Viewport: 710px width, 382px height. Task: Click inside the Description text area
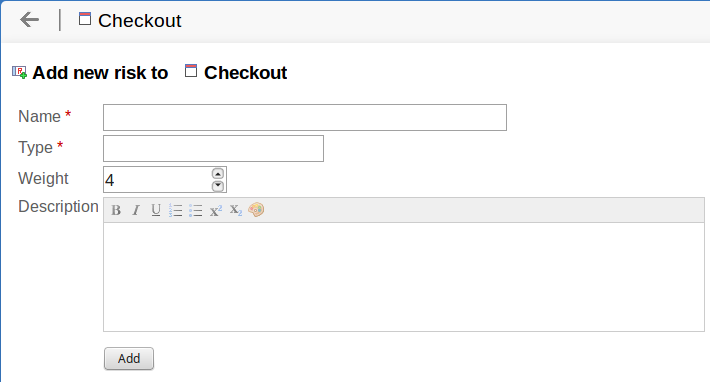(x=404, y=277)
